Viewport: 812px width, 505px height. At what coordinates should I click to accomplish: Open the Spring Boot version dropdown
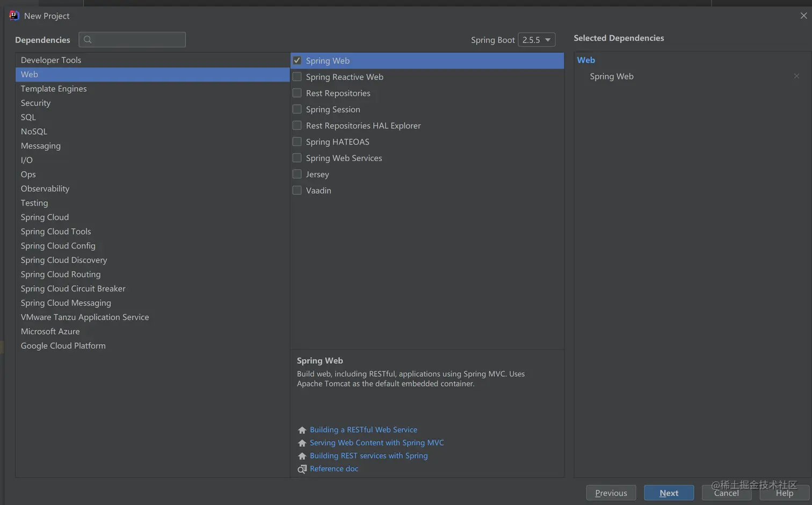tap(536, 40)
